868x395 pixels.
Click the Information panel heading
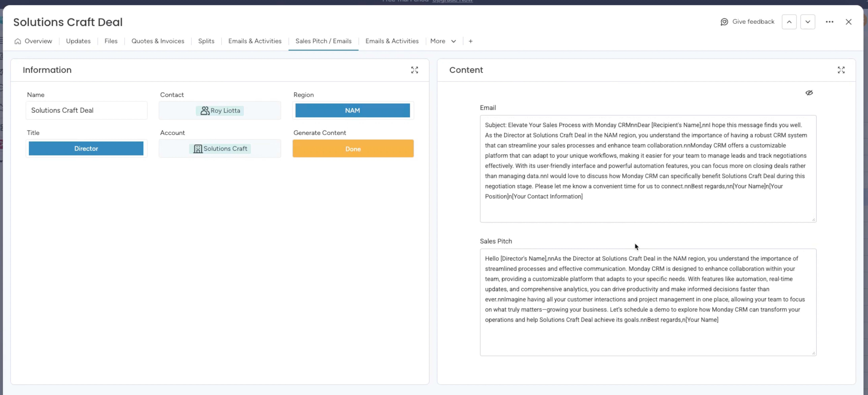click(x=47, y=70)
